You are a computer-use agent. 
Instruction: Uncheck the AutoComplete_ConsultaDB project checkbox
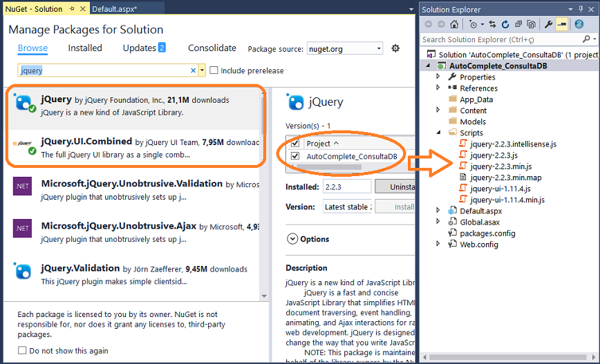[x=295, y=156]
